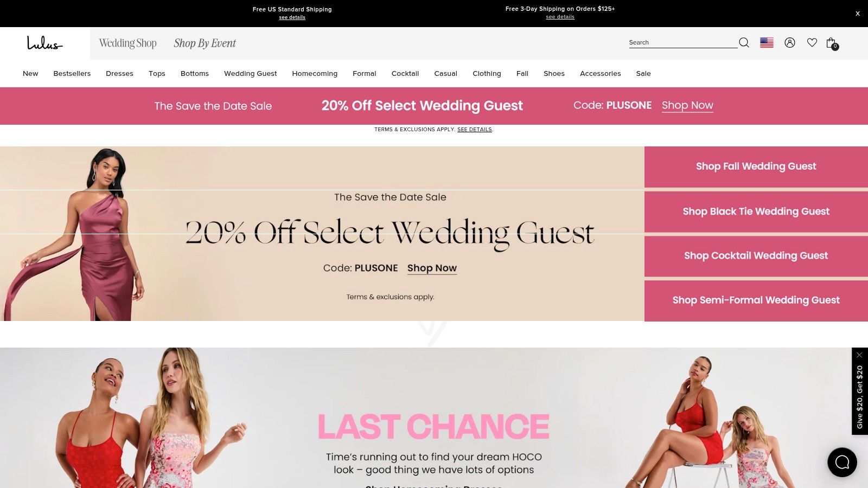This screenshot has height=488, width=868.
Task: Go to the Lulus logo homepage
Action: (44, 43)
